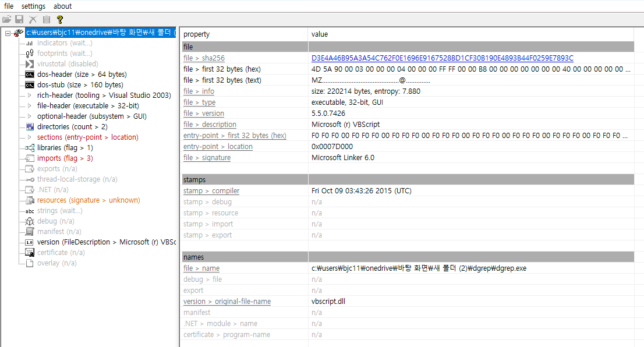
Task: Click the open file toolbar icon
Action: (7, 20)
